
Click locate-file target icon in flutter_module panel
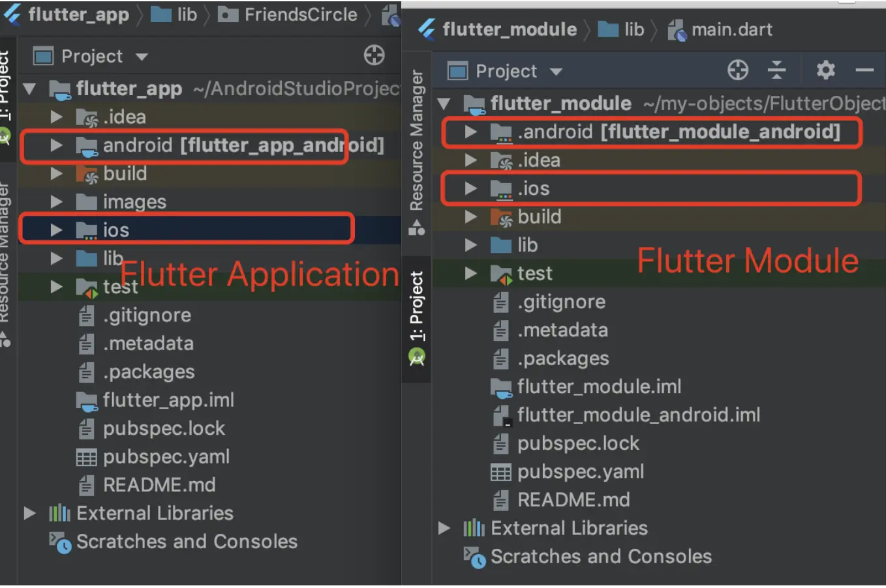click(x=738, y=70)
